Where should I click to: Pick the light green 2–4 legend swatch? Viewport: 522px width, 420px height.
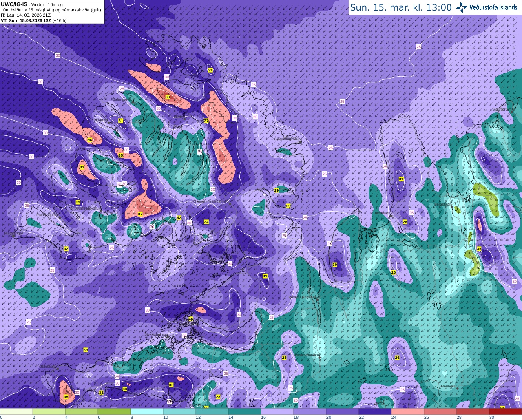pyautogui.click(x=49, y=411)
